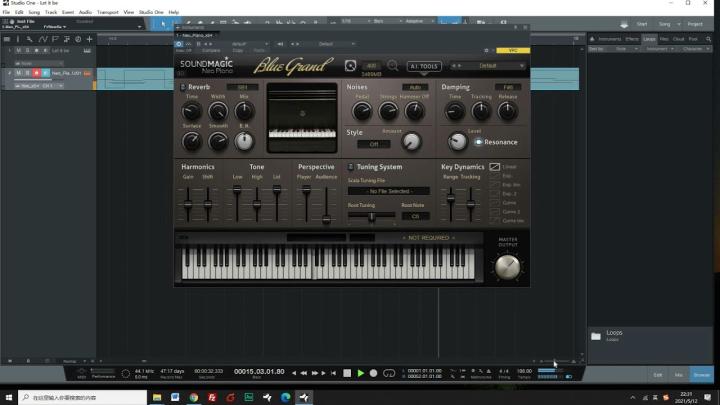Toggle the Tuning System enable icon

tap(350, 167)
